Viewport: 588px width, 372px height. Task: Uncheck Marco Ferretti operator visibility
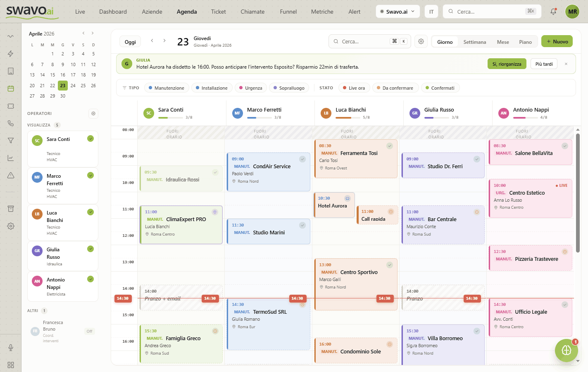(x=90, y=175)
